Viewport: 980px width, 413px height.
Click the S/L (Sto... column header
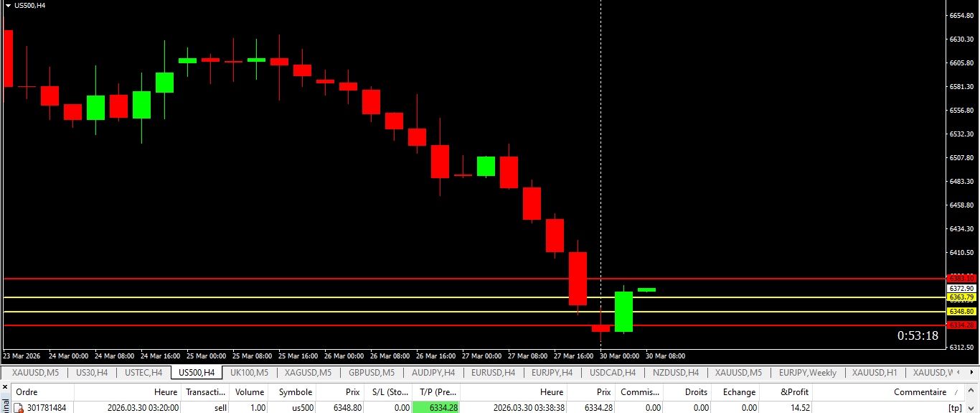point(387,392)
